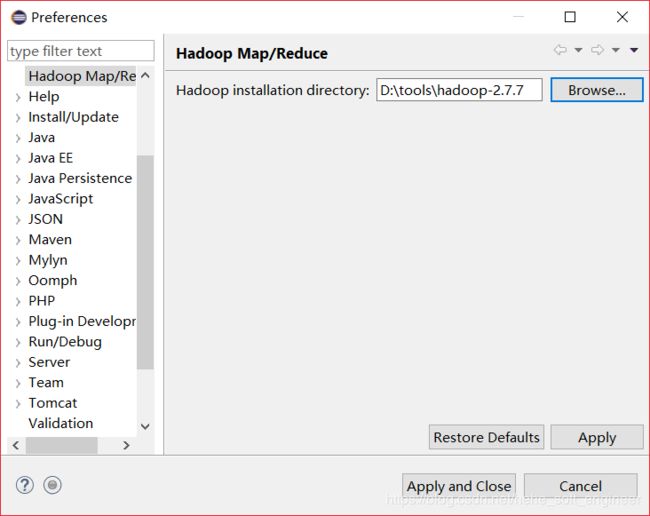The image size is (650, 516).
Task: Close the Preferences window
Action: 622,17
